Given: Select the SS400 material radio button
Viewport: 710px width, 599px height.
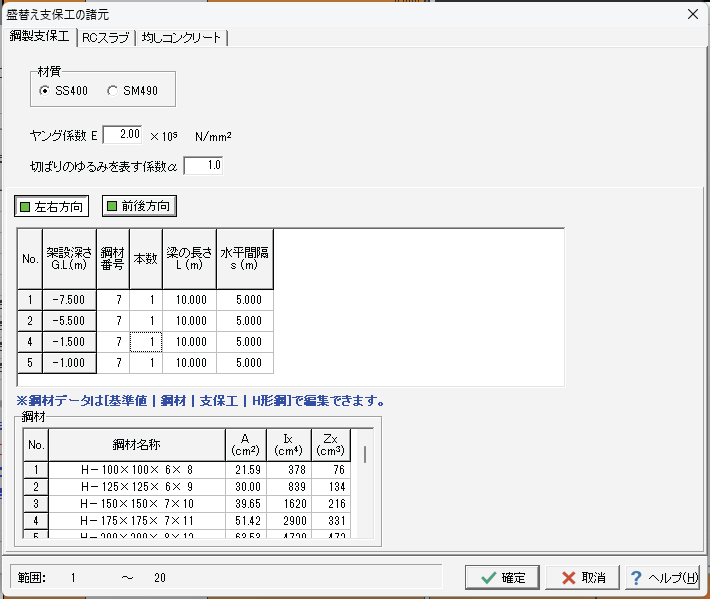Looking at the screenshot, I should [x=45, y=91].
